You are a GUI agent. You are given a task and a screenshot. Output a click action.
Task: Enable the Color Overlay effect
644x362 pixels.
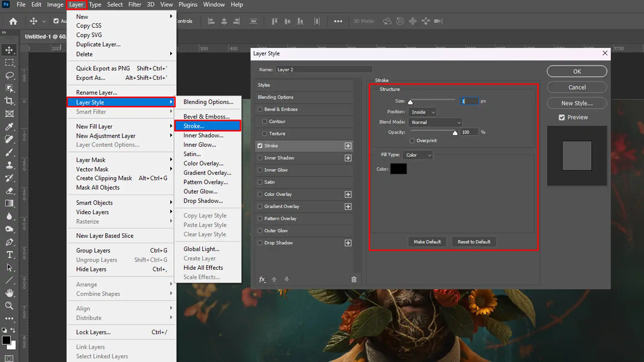tap(260, 194)
